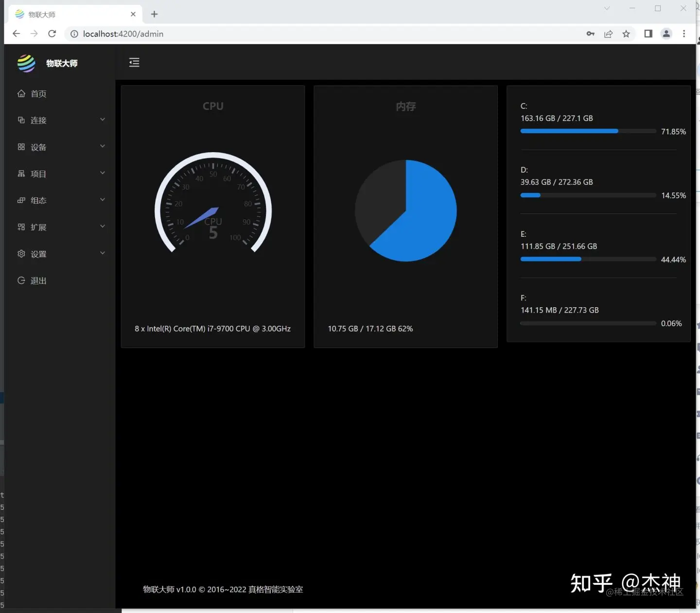Expand the 连接 submenu chevron
Image resolution: width=700 pixels, height=613 pixels.
pyautogui.click(x=103, y=120)
